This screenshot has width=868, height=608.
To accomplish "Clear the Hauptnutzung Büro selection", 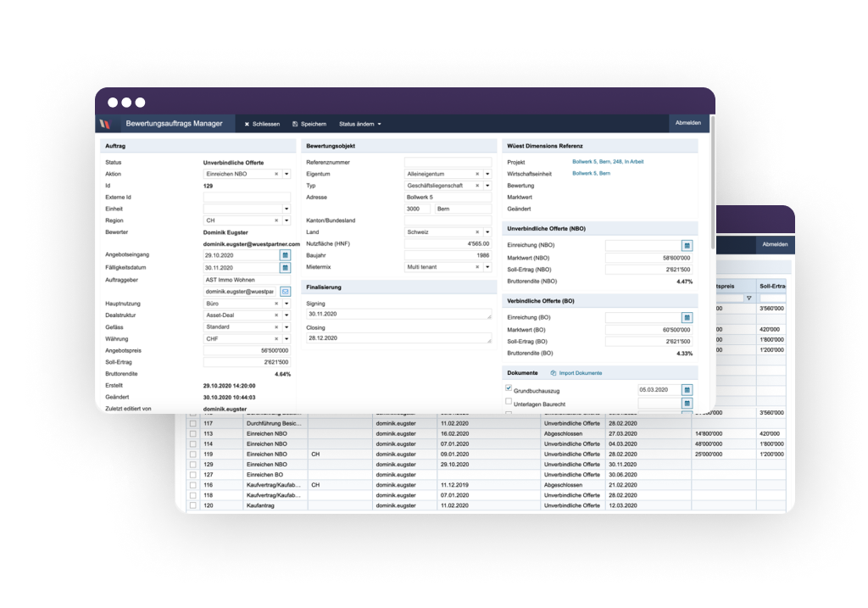I will (276, 304).
